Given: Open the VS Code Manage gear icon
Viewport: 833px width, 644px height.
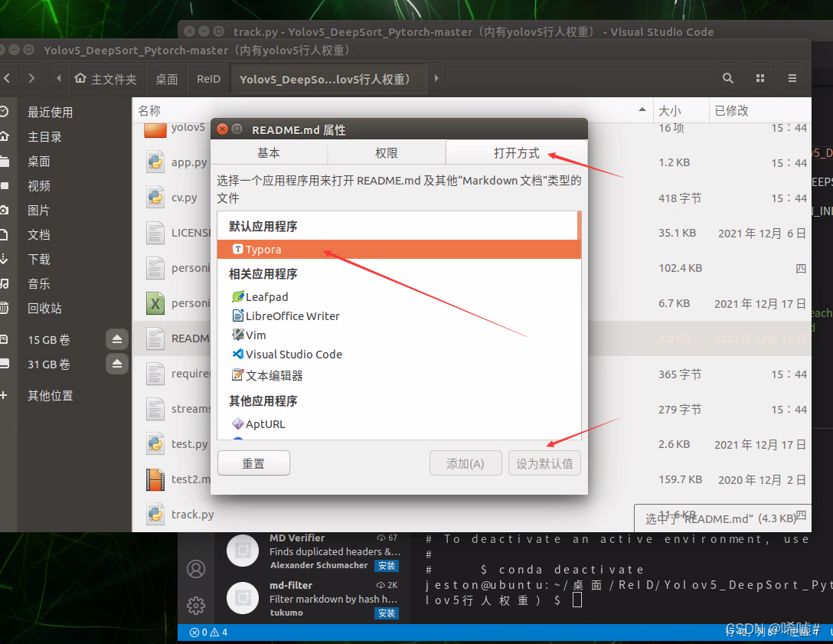Looking at the screenshot, I should click(x=196, y=605).
